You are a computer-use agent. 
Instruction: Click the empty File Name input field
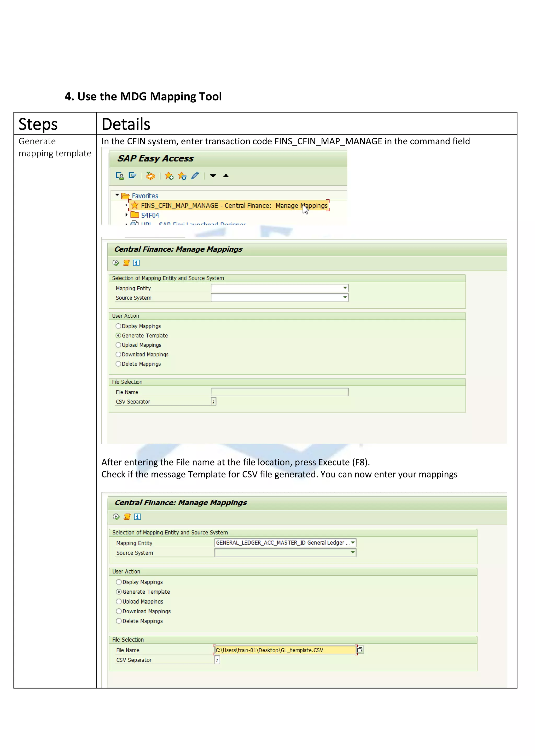pos(279,392)
